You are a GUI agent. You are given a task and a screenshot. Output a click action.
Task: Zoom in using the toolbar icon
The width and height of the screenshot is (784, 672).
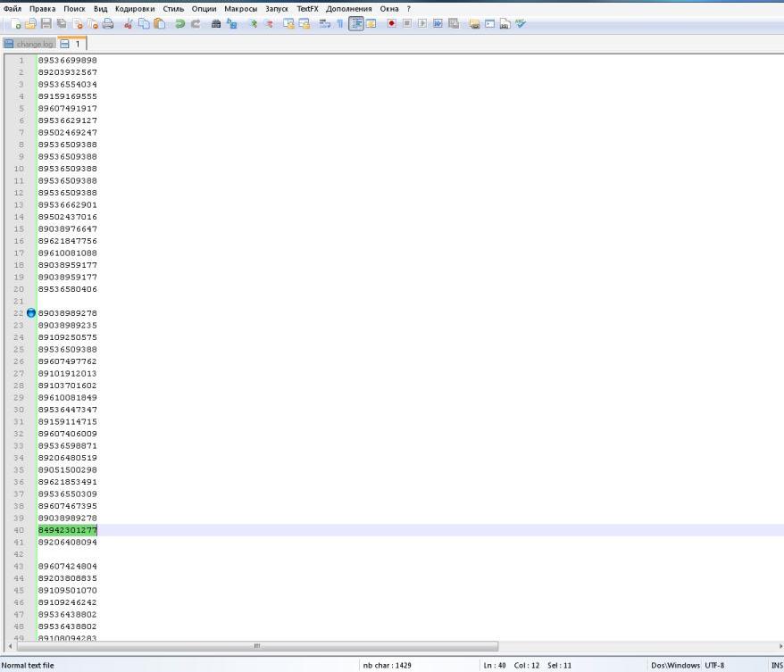pos(253,23)
